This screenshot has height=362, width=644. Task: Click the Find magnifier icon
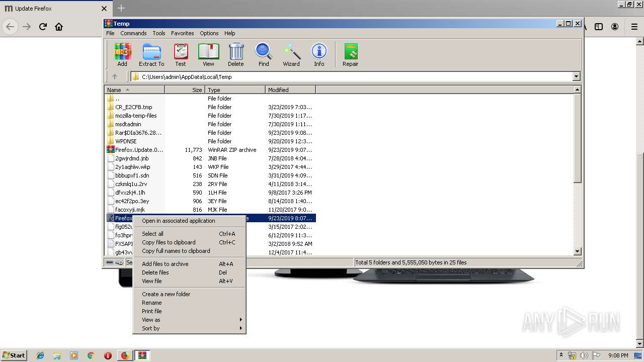264,55
